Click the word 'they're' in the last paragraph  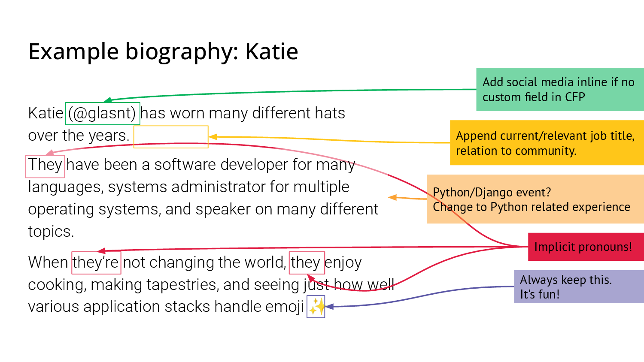click(x=96, y=262)
